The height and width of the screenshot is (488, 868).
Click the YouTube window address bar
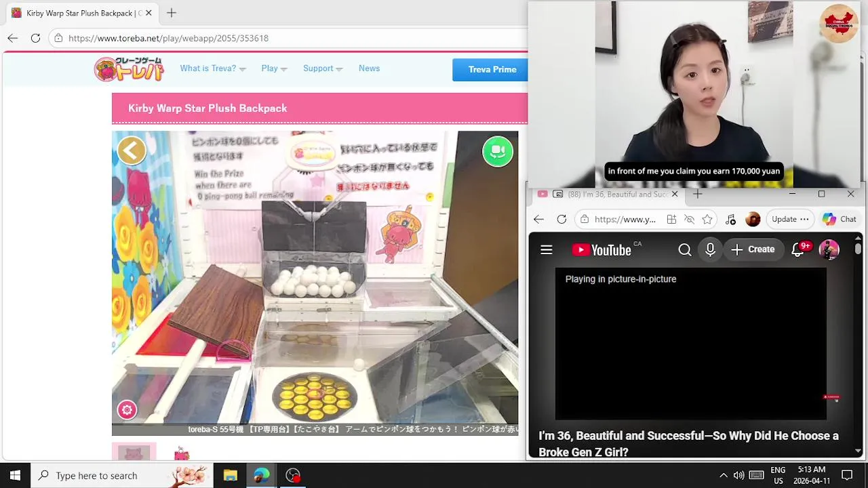pos(625,219)
